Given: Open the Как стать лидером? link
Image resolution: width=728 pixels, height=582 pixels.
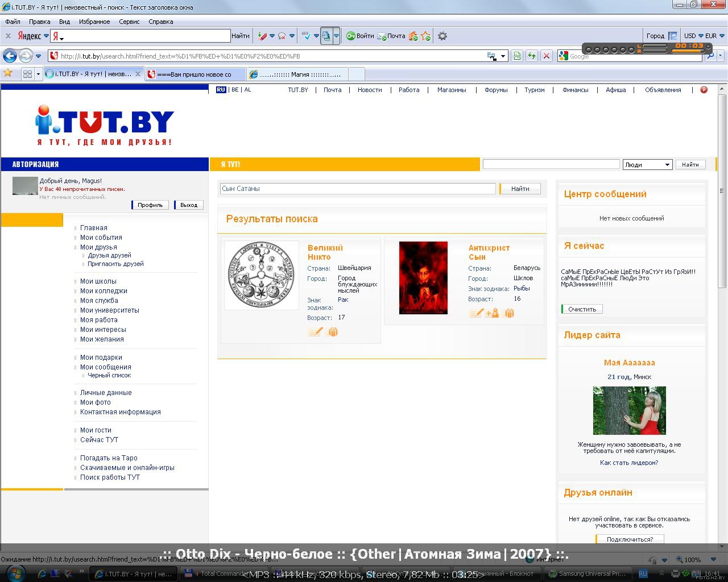Looking at the screenshot, I should 629,463.
